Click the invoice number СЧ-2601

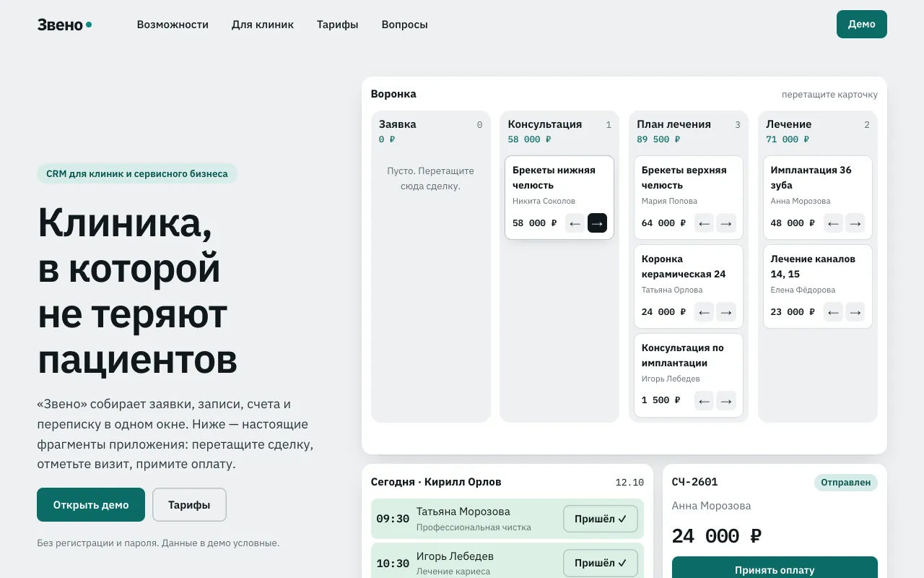pyautogui.click(x=695, y=482)
